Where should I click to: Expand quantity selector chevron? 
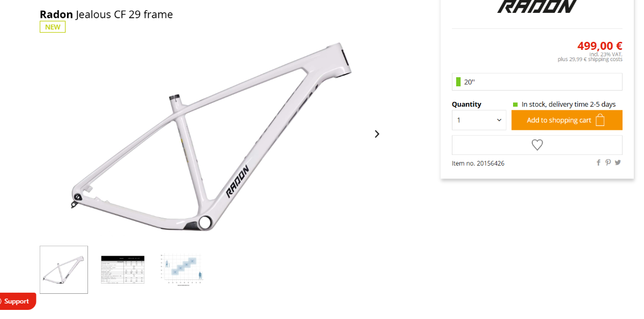pos(499,121)
